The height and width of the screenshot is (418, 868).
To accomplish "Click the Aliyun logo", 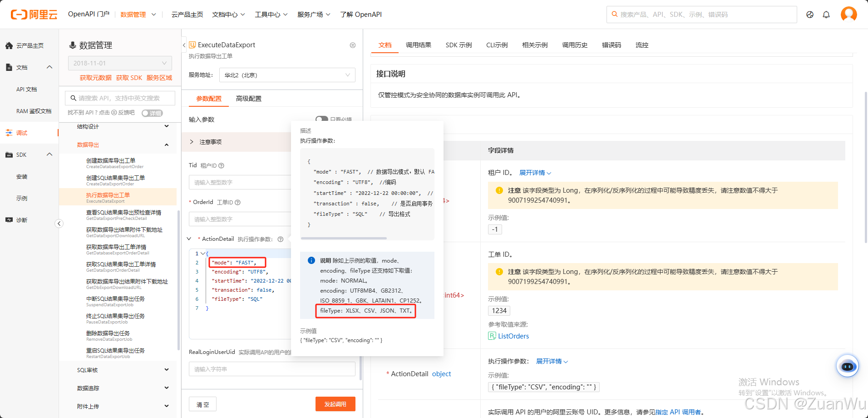I will pos(34,15).
